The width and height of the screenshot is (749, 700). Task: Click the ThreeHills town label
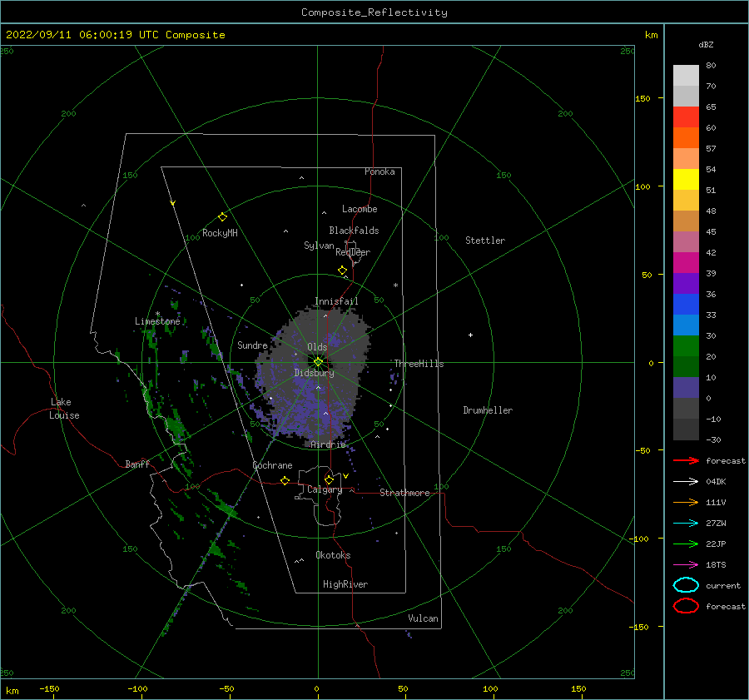click(419, 364)
